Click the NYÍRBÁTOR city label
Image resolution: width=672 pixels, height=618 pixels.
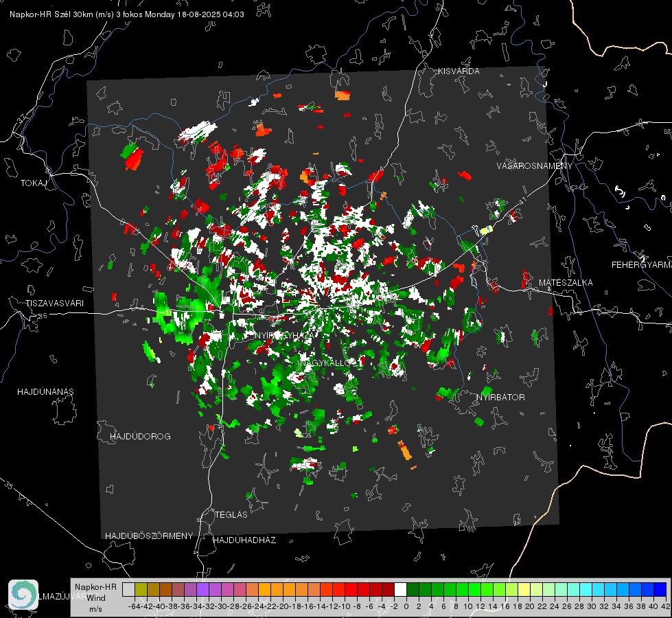(500, 398)
